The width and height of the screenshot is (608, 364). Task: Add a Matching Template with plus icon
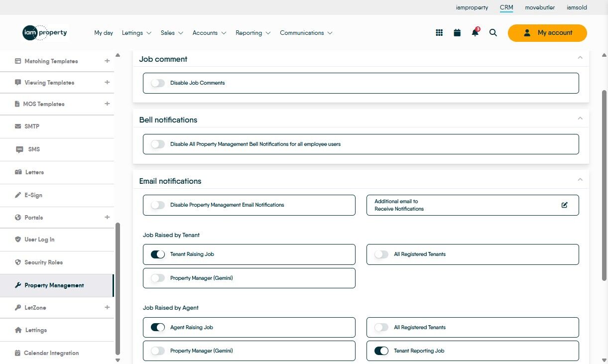pyautogui.click(x=107, y=61)
